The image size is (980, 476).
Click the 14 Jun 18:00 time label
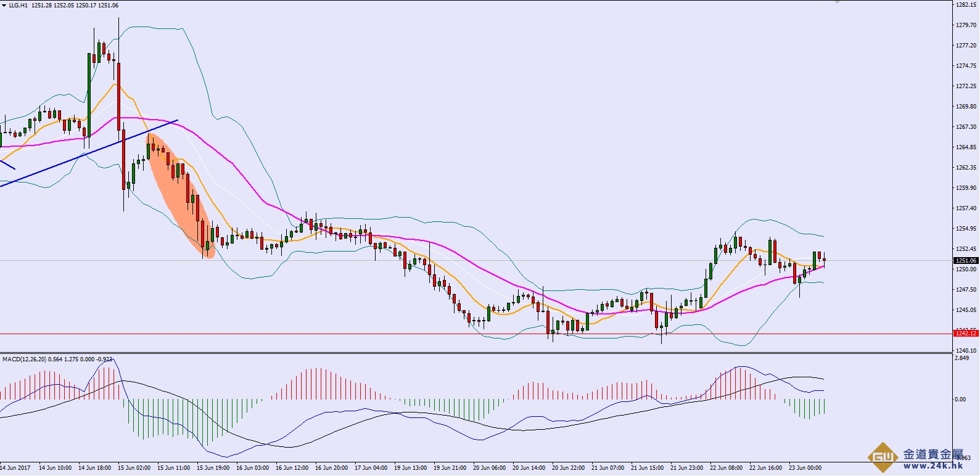pyautogui.click(x=94, y=468)
